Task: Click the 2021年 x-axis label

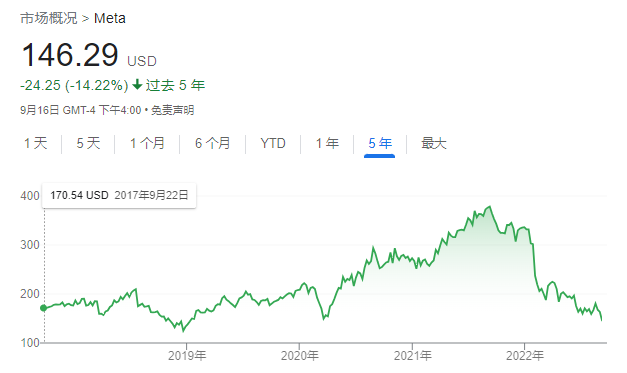Action: pyautogui.click(x=412, y=355)
